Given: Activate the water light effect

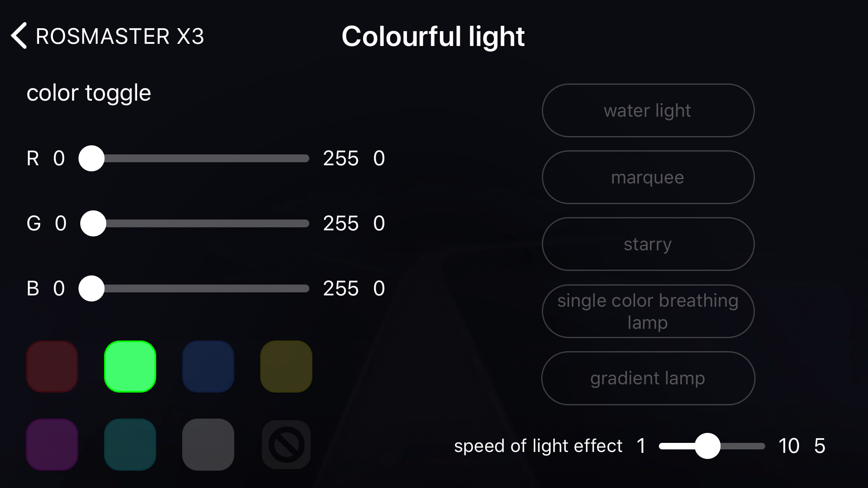Looking at the screenshot, I should pos(648,111).
